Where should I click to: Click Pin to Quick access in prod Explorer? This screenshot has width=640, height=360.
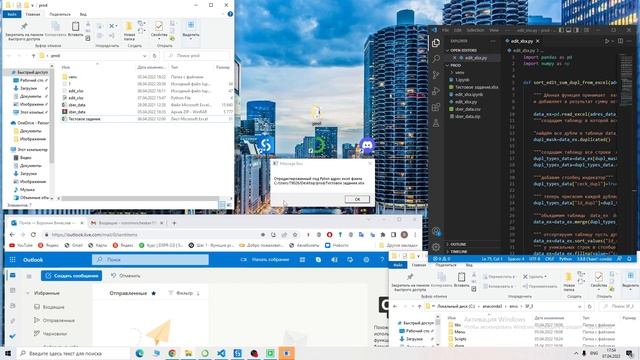24,31
